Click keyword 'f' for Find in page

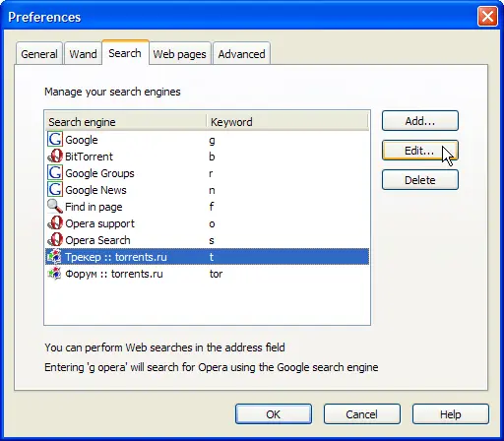click(212, 207)
